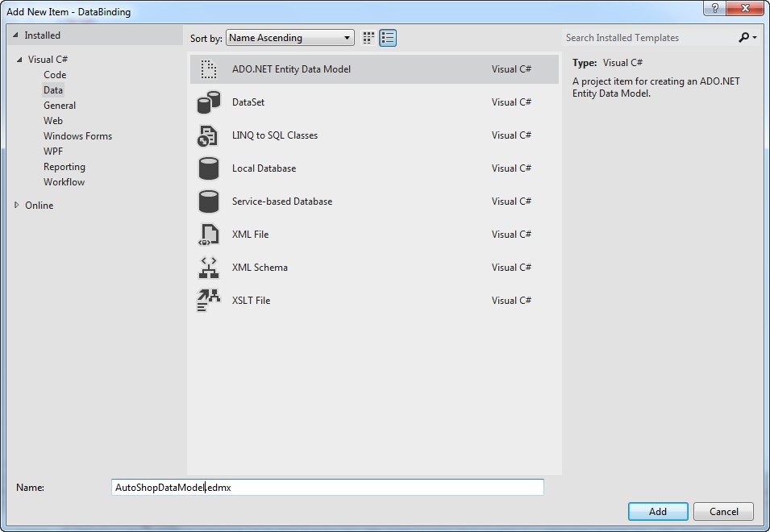The width and height of the screenshot is (770, 532).
Task: Click the Name field containing AutoShopDataModel.edmx
Action: (x=327, y=488)
